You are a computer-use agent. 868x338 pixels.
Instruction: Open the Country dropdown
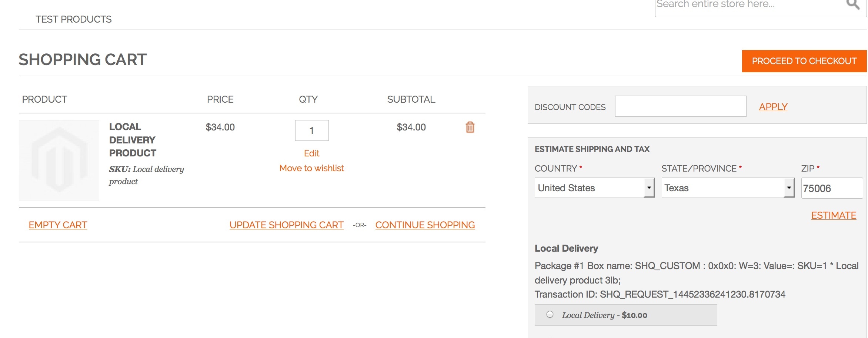coord(594,188)
